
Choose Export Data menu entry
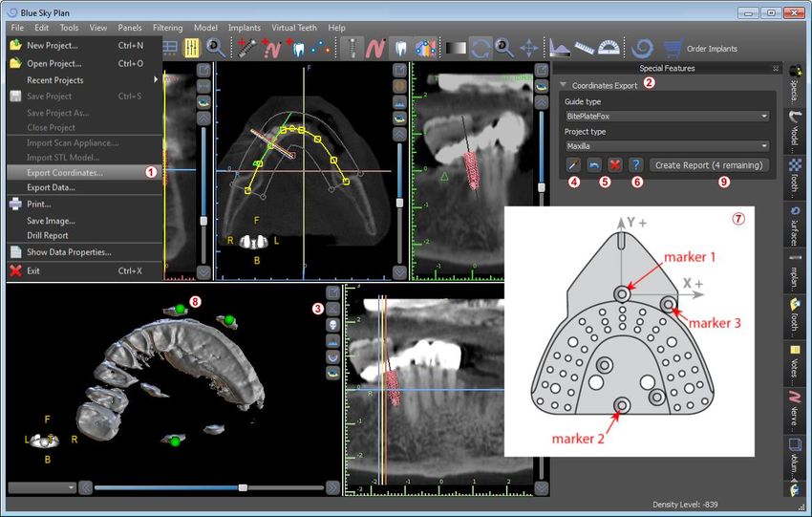tap(84, 187)
